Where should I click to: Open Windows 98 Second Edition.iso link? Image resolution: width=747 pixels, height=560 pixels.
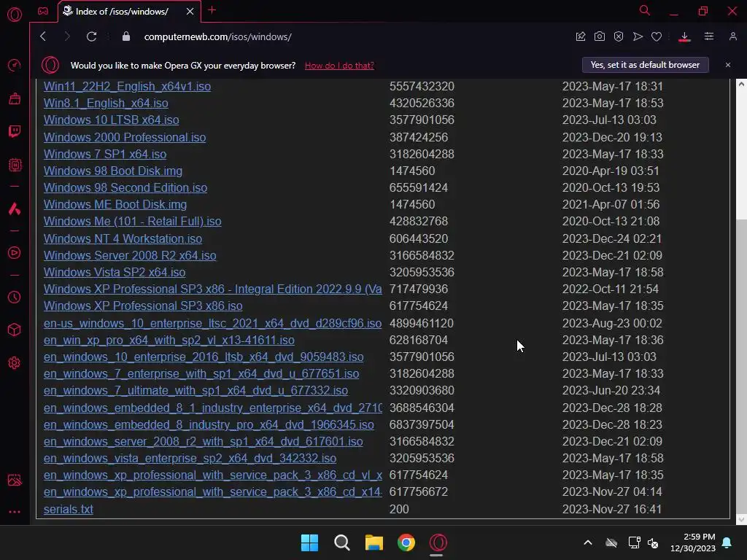pos(125,187)
